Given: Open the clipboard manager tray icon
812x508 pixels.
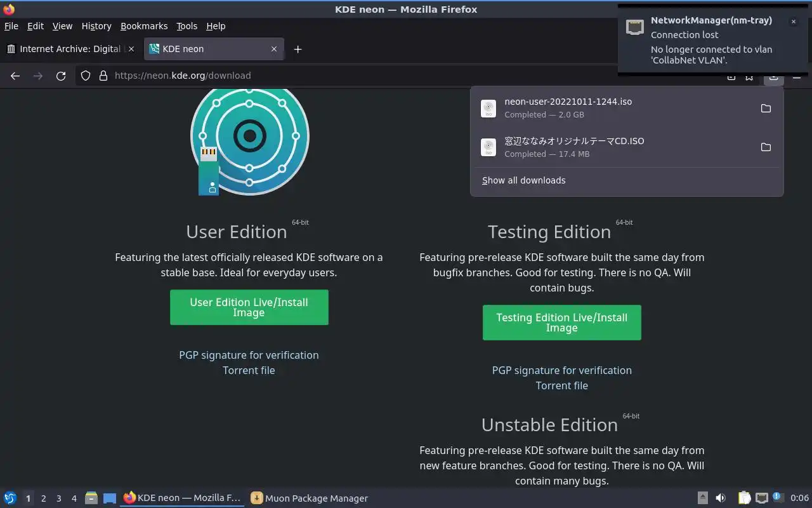Looking at the screenshot, I should (x=744, y=498).
